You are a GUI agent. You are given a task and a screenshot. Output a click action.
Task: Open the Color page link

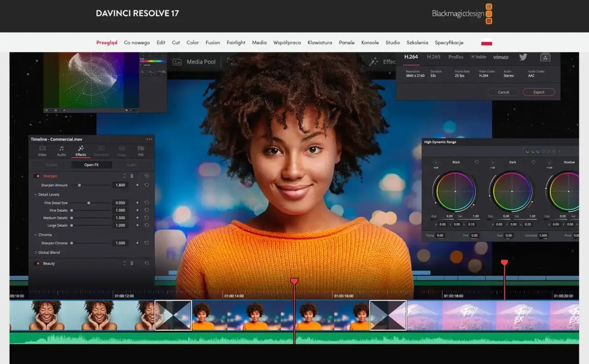click(x=192, y=43)
